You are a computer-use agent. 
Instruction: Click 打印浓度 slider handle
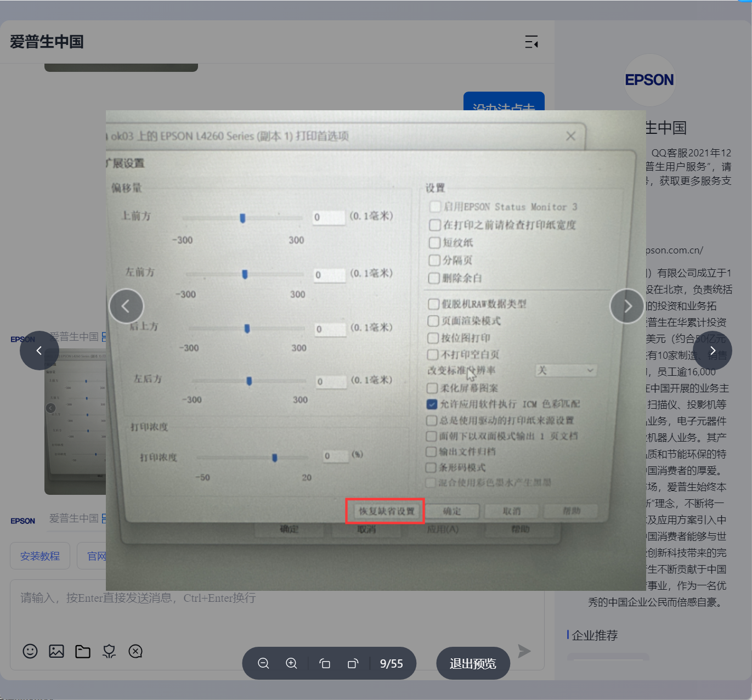pyautogui.click(x=275, y=458)
